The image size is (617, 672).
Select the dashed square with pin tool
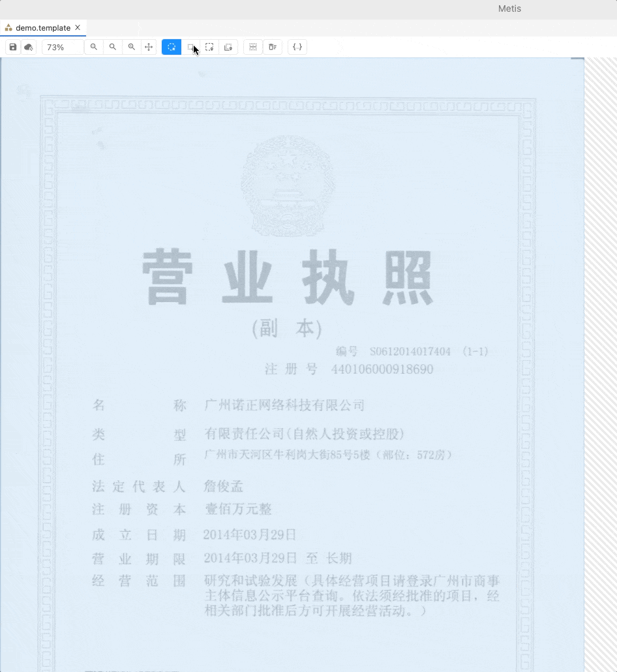[209, 47]
